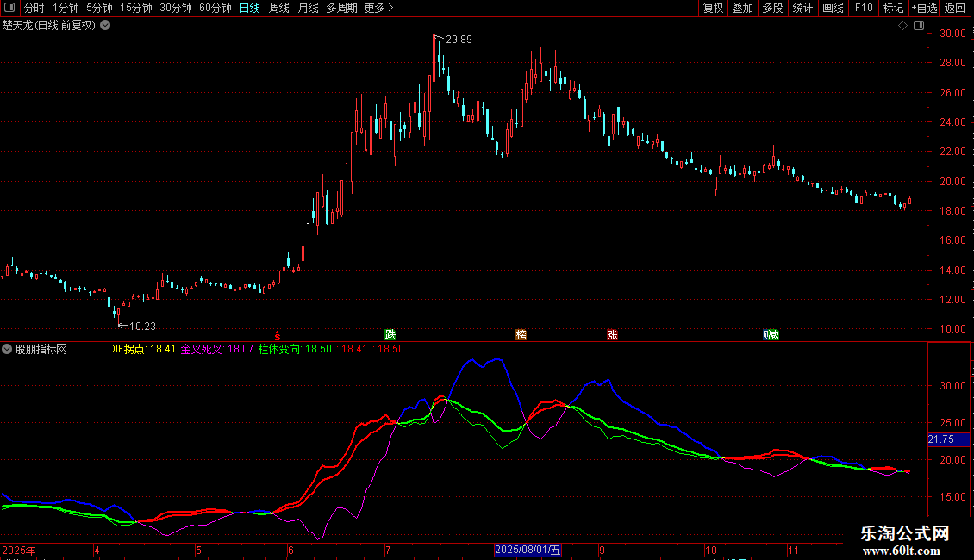The width and height of the screenshot is (974, 560).
Task: Expand the 更多 periods menu
Action: (378, 9)
